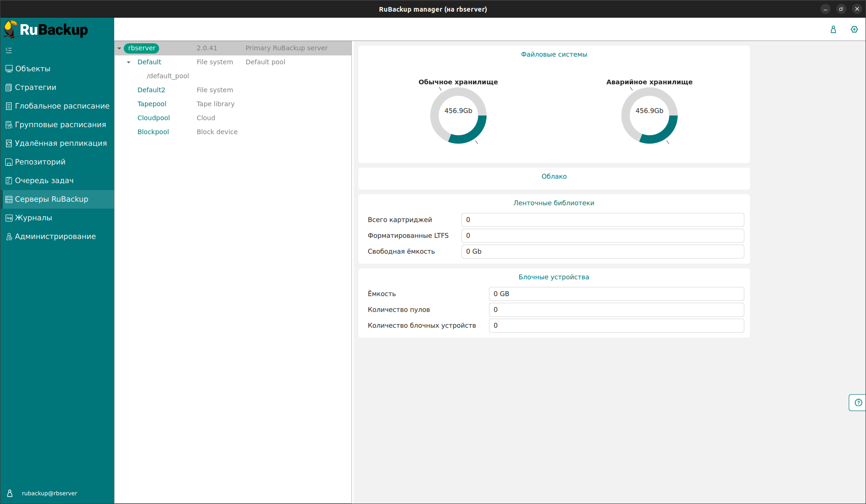The image size is (866, 504).
Task: Click the collapse sidebar hamburger icon
Action: pos(9,50)
